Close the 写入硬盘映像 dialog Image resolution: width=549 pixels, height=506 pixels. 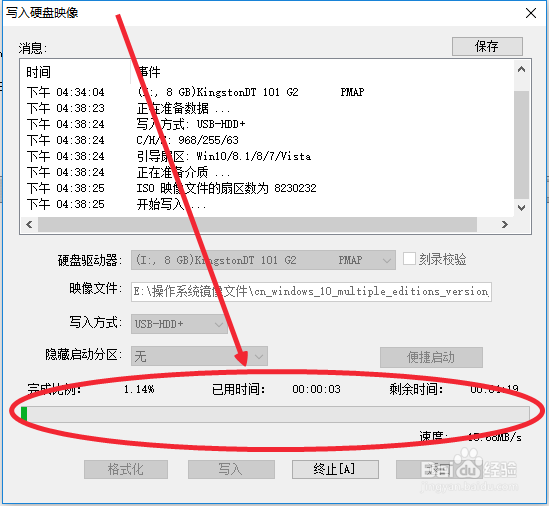[x=531, y=13]
